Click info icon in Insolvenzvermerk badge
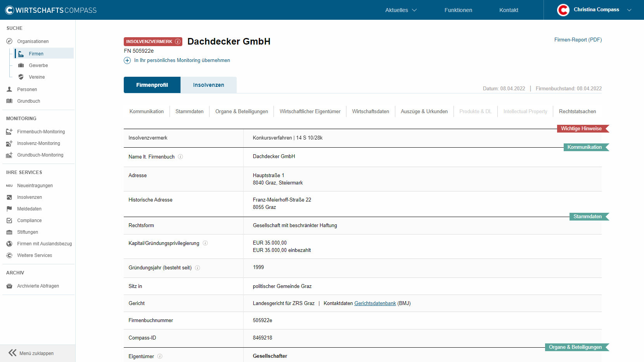 click(178, 41)
